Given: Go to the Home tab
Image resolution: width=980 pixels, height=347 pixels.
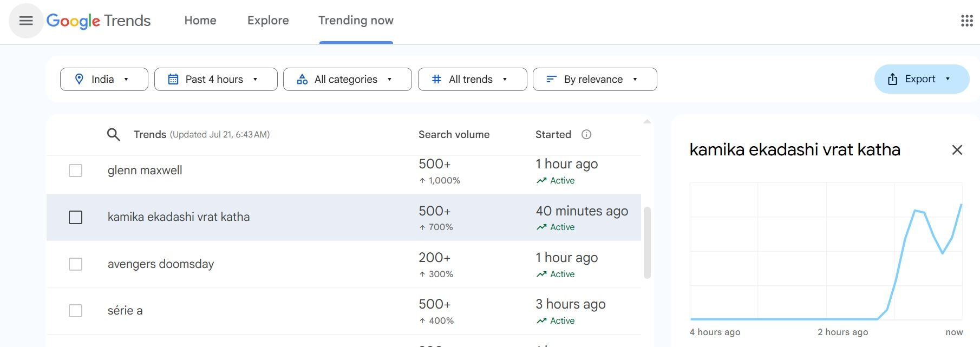Looking at the screenshot, I should 200,21.
